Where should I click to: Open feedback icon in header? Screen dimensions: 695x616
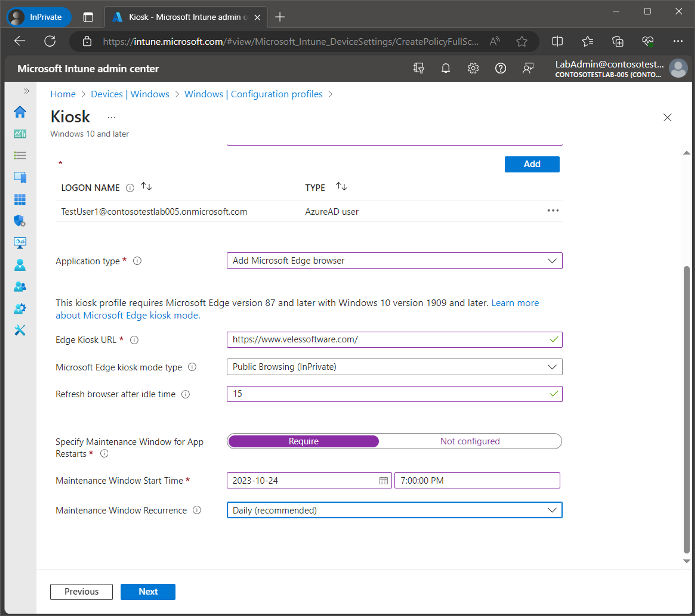coord(528,68)
